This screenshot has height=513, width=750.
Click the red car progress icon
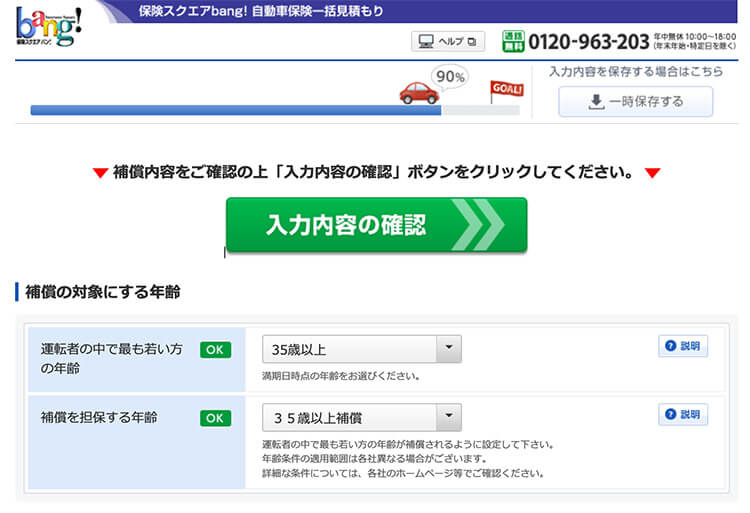[x=419, y=93]
